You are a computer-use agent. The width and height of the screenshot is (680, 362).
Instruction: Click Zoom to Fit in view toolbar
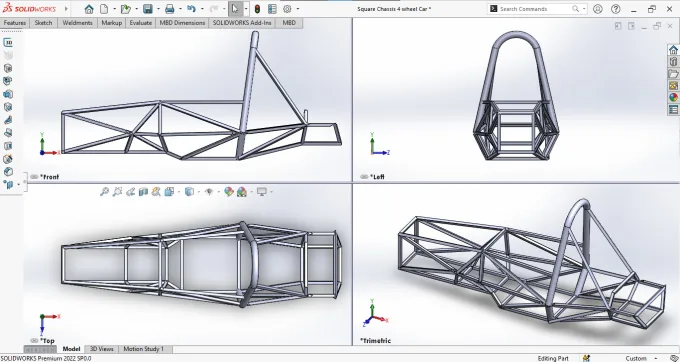pos(104,192)
